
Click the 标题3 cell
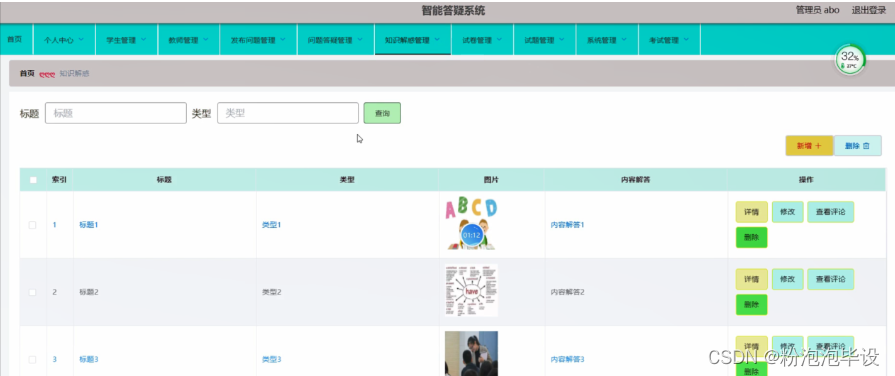88,359
